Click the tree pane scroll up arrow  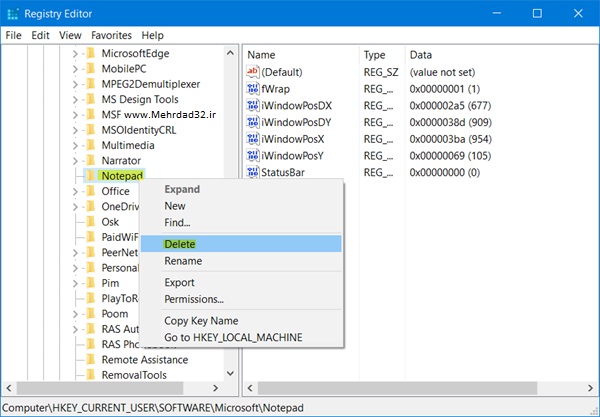click(x=230, y=53)
